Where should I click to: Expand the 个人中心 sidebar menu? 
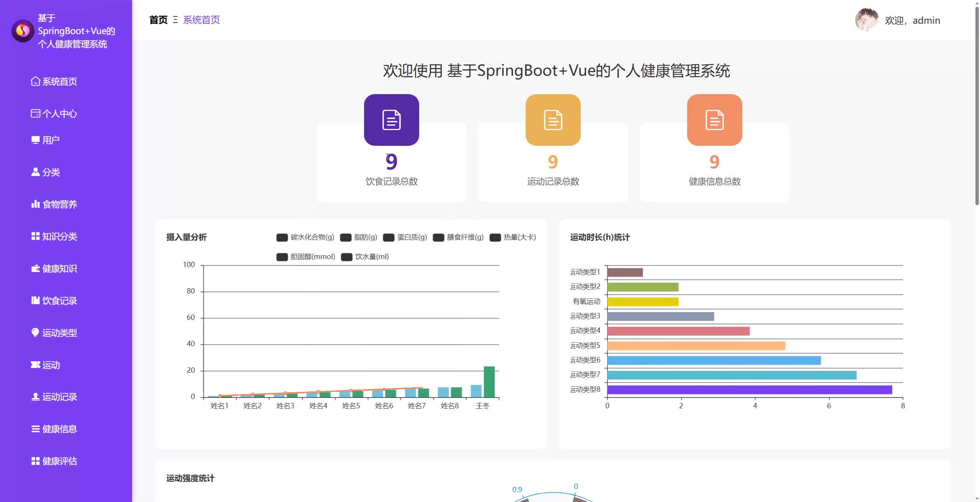point(59,114)
